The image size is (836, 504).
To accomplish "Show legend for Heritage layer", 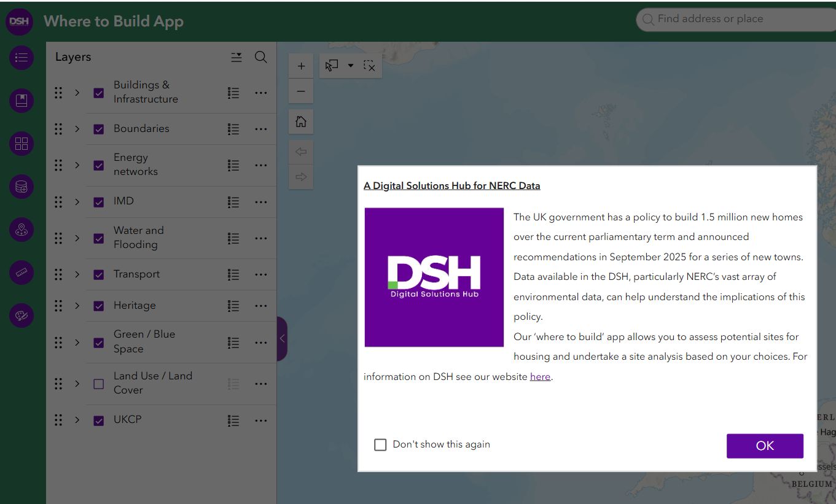I will pos(233,306).
